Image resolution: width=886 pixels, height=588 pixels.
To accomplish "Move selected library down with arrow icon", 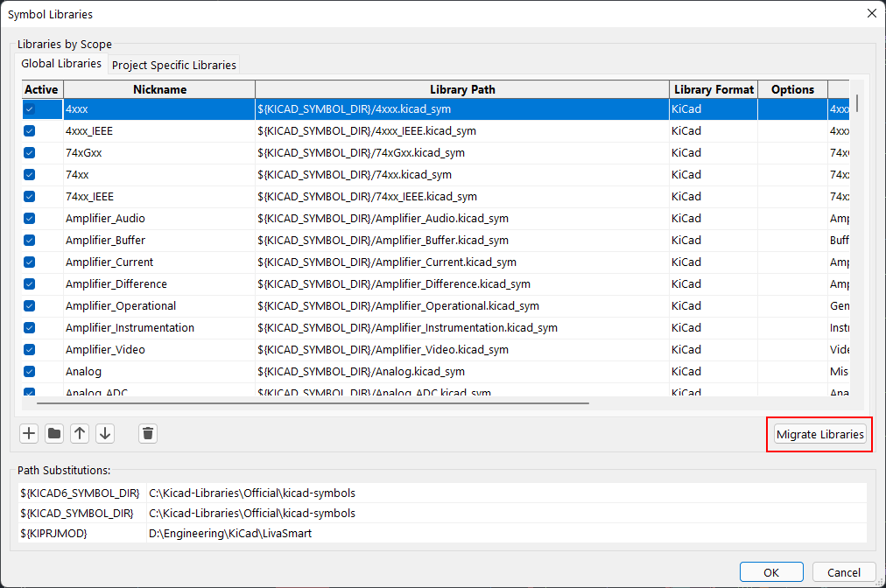I will 105,434.
